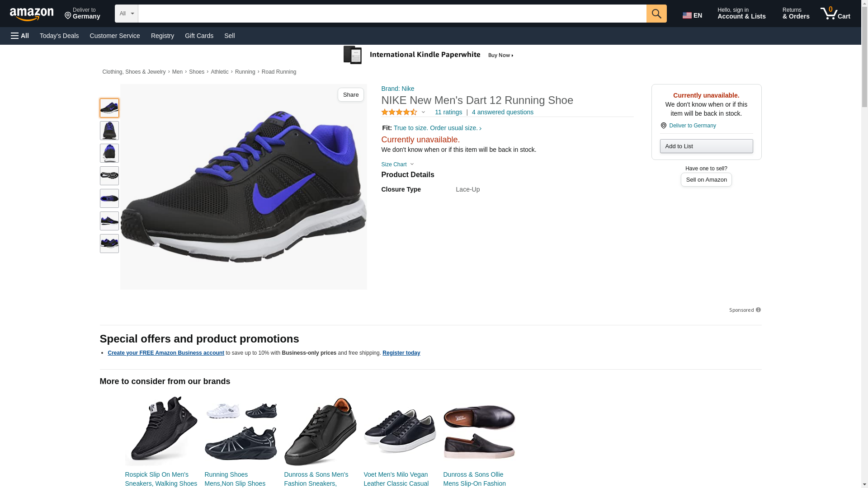Click the EN flag language selector

pos(692,15)
